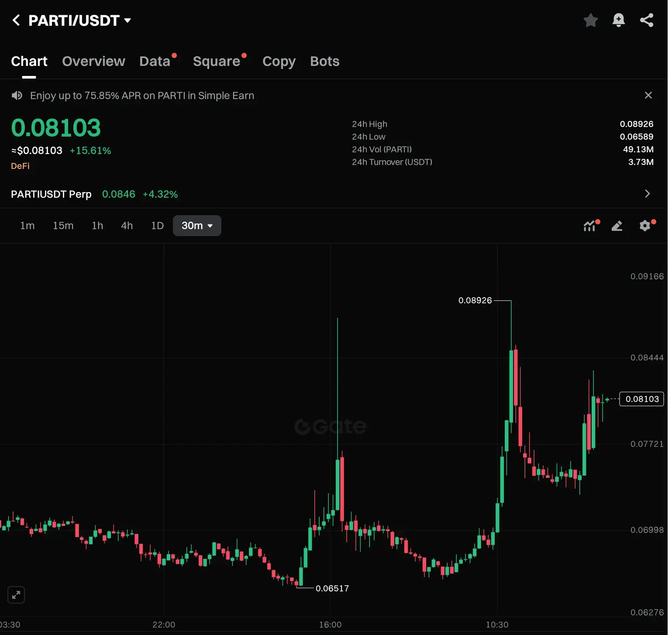Go back using the left arrow
Screen dimensions: 672x635
[x=16, y=20]
